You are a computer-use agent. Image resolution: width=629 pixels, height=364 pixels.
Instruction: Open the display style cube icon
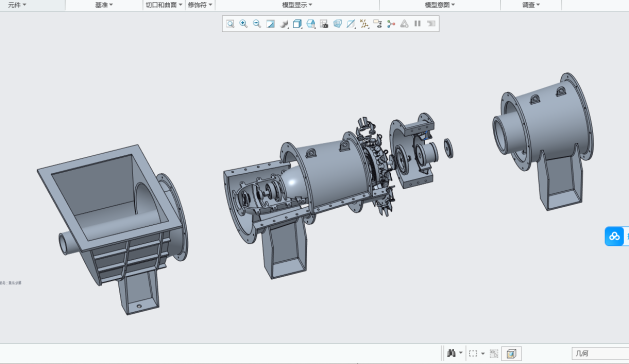click(297, 24)
